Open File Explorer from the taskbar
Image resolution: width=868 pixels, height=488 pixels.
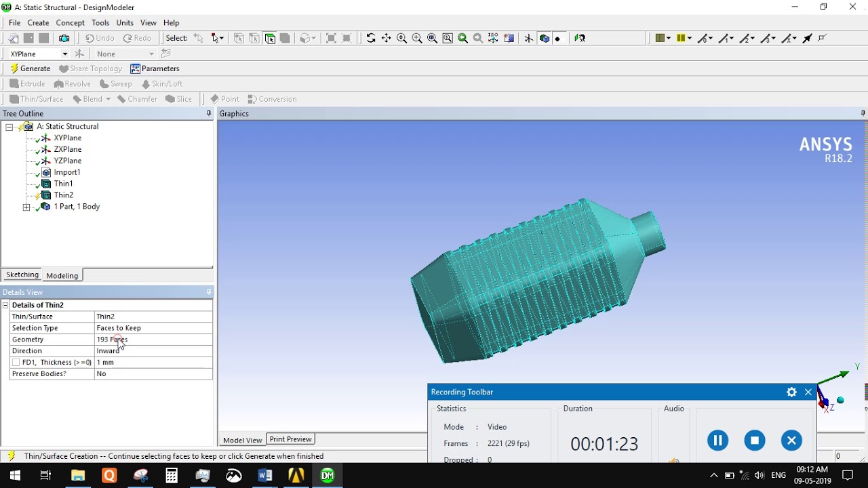pos(78,476)
